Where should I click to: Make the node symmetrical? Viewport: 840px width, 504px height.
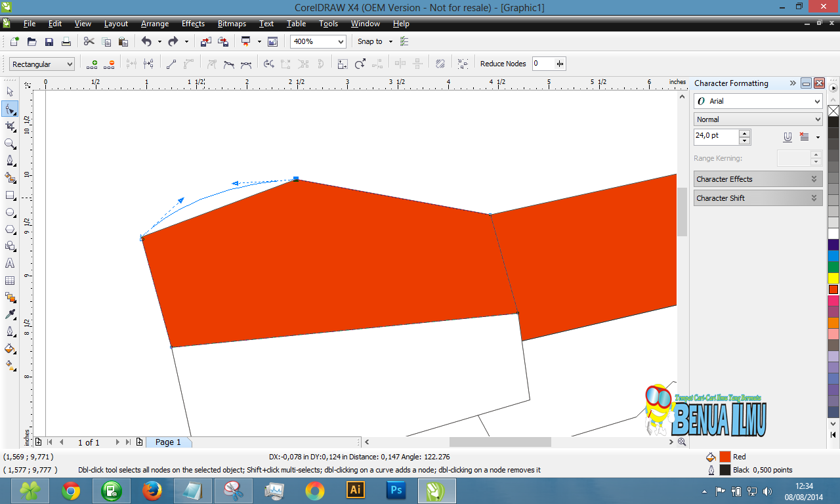pyautogui.click(x=246, y=64)
